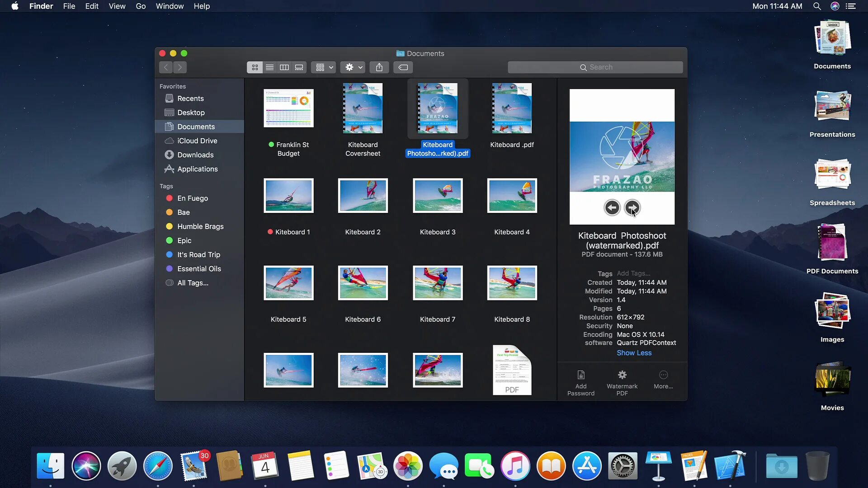Viewport: 868px width, 488px height.
Task: Switch to column view in toolbar
Action: [x=284, y=67]
